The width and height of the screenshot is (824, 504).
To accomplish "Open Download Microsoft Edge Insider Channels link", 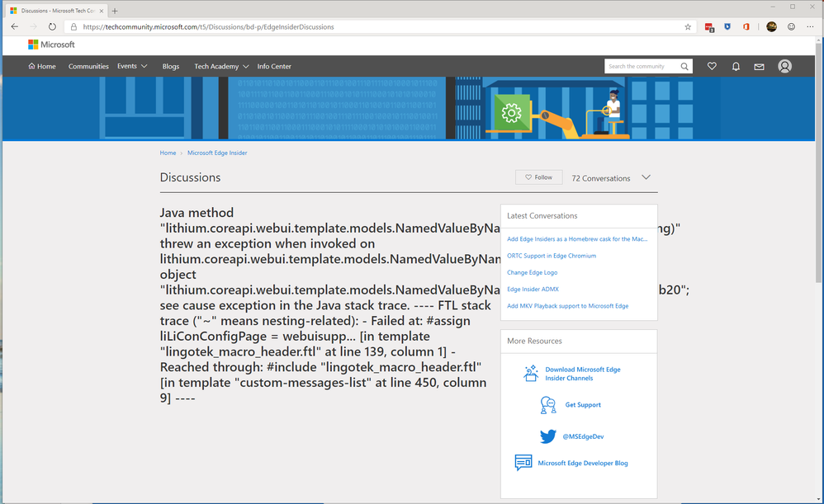I will pyautogui.click(x=583, y=374).
